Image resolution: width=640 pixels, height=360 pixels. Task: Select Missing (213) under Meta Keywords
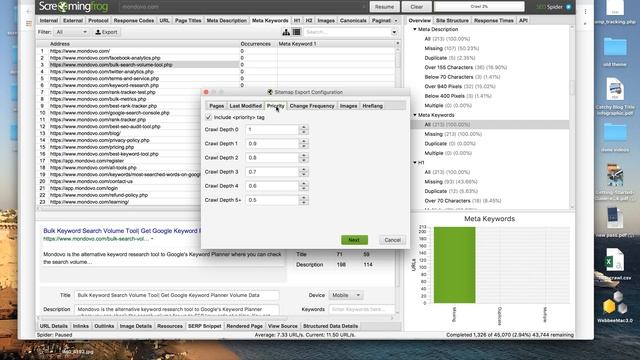click(453, 134)
